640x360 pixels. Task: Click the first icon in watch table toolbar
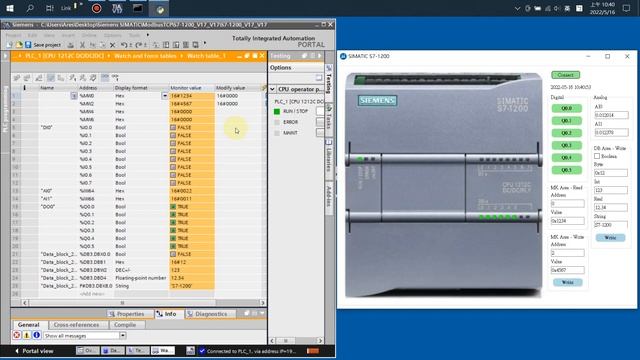point(17,78)
